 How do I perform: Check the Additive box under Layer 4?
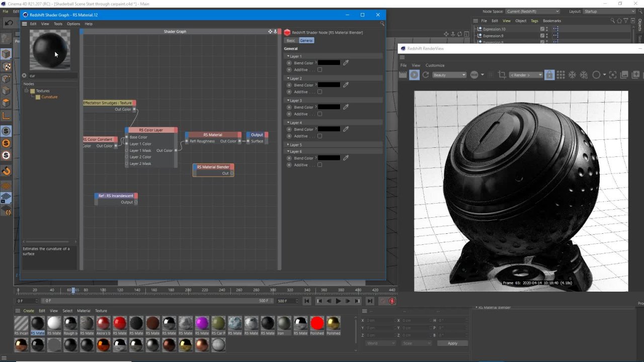[319, 136]
